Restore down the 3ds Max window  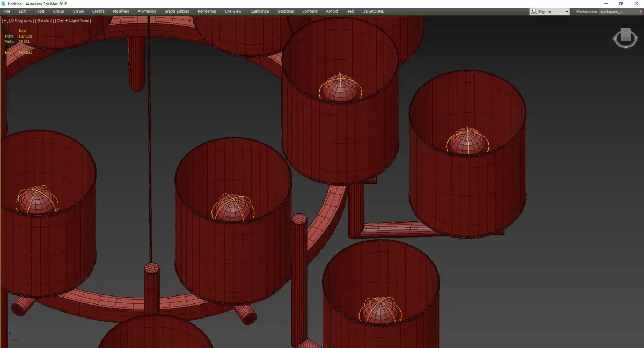621,4
